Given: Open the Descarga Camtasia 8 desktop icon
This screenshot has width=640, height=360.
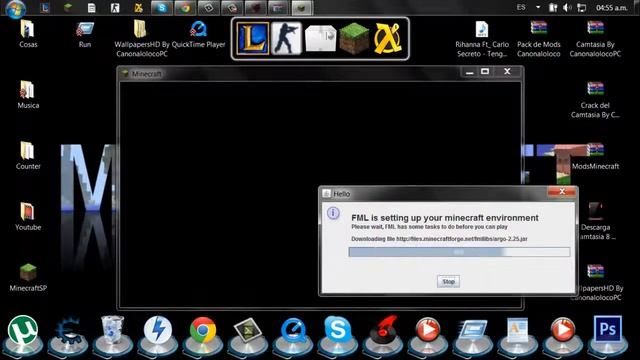Looking at the screenshot, I should 595,221.
